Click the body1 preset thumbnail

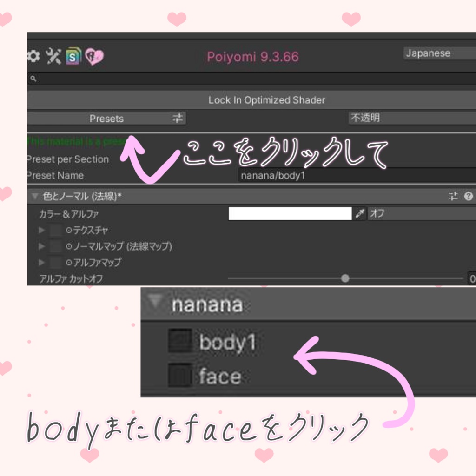(180, 341)
